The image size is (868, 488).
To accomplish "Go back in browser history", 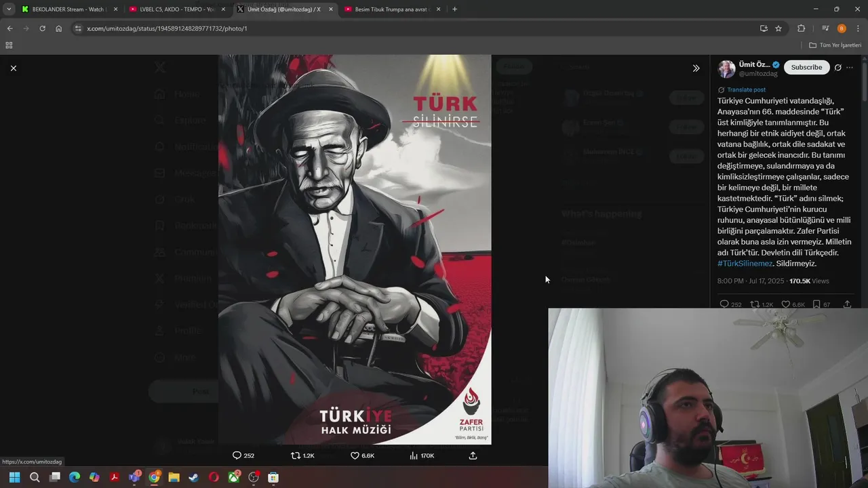I will pyautogui.click(x=9, y=28).
